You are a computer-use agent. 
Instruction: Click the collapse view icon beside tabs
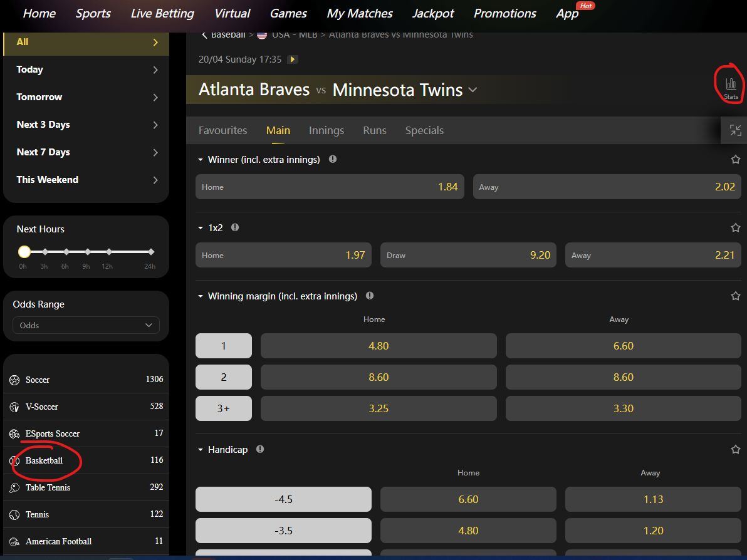[735, 130]
